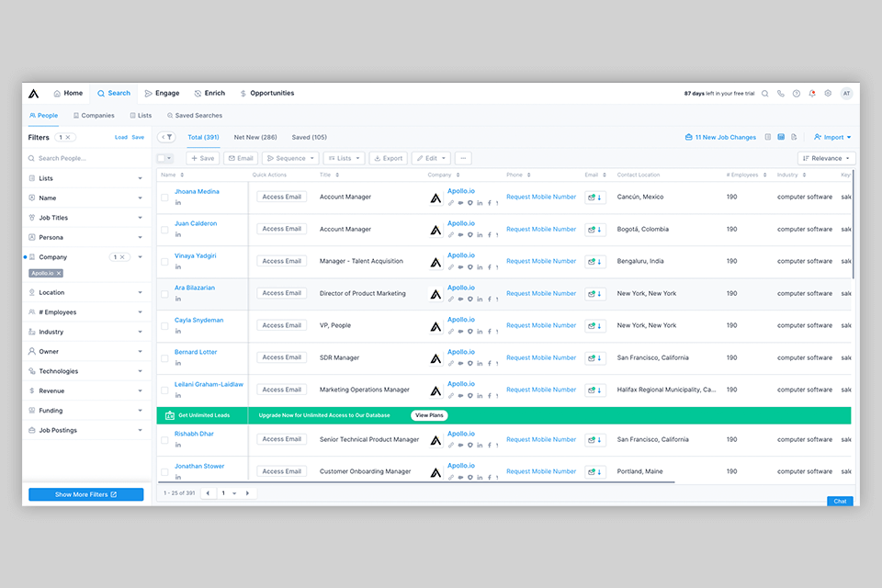Open the Import dropdown
Viewport: 882px width, 588px height.
832,137
